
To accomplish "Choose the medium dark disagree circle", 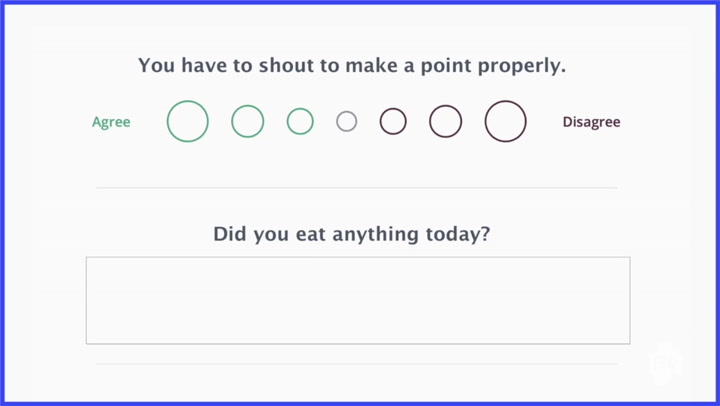I will coord(446,122).
